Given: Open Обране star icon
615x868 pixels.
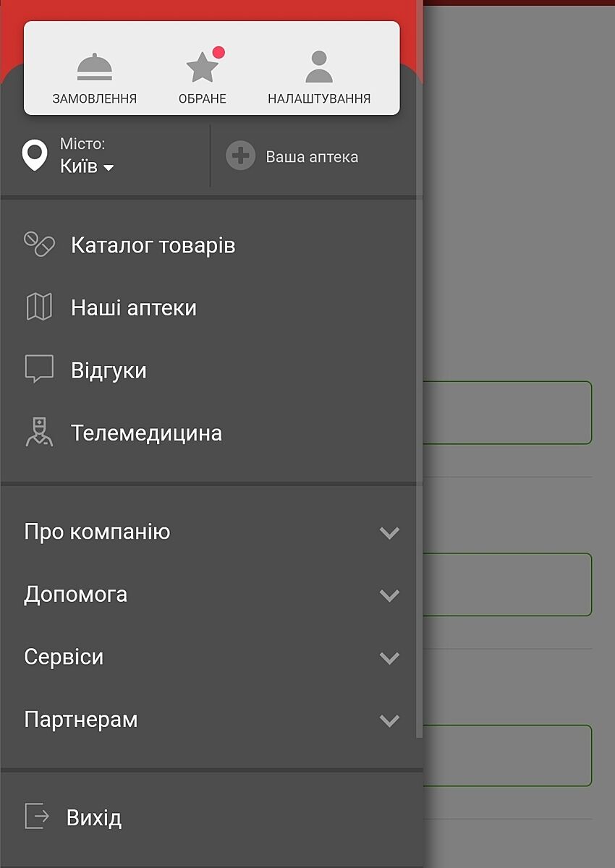Looking at the screenshot, I should pyautogui.click(x=203, y=67).
